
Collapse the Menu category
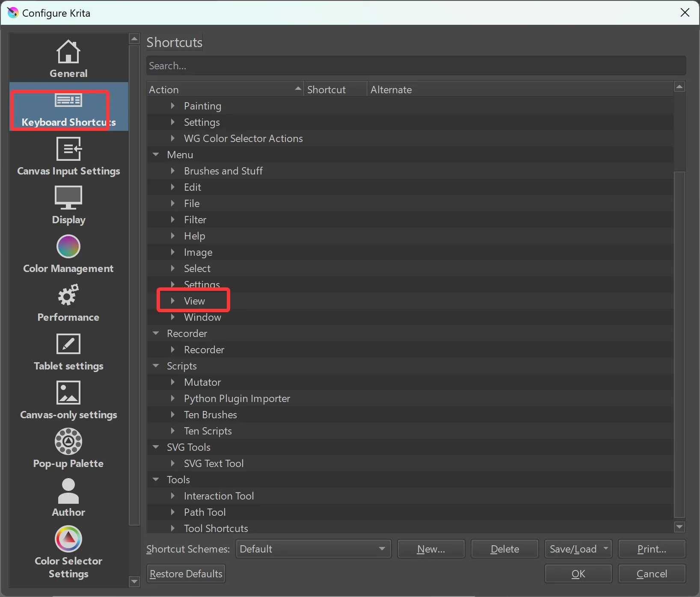[156, 154]
